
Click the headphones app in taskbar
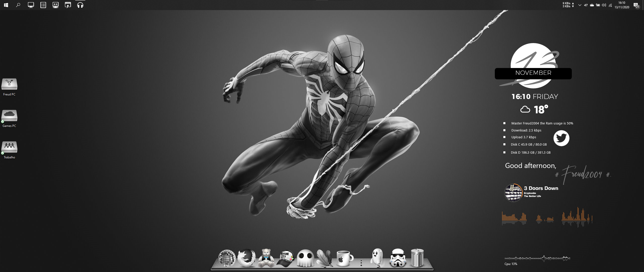80,5
